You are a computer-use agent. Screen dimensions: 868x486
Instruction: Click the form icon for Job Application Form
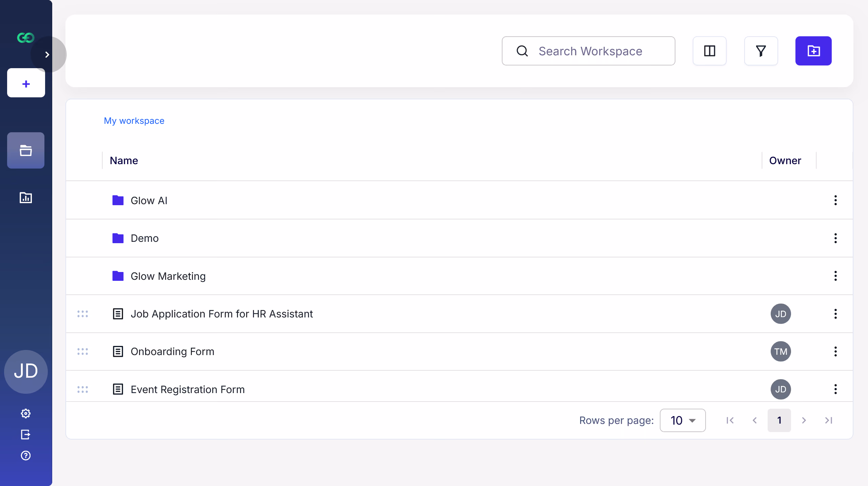[x=118, y=314]
